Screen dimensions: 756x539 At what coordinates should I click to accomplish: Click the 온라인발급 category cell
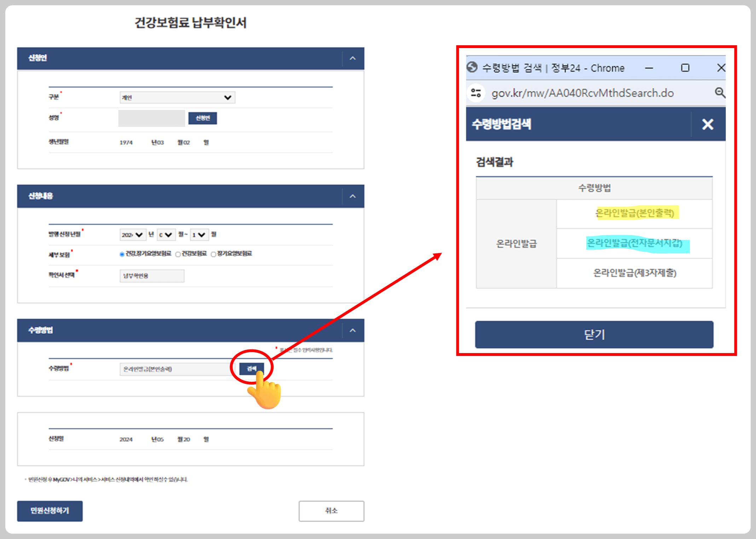click(516, 244)
